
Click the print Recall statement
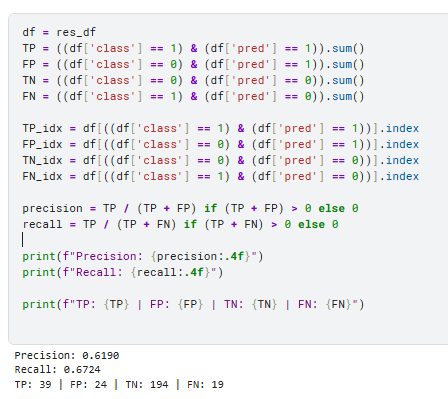[x=123, y=272]
